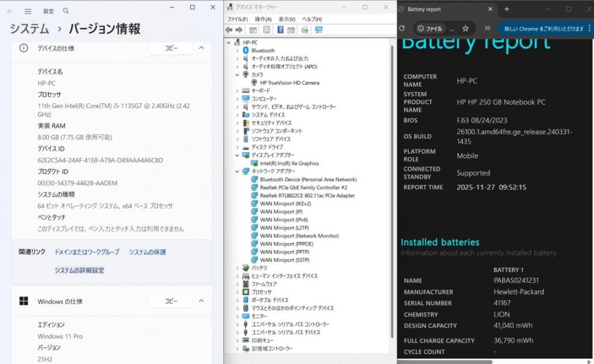Viewport: 594px width, 364px height.
Task: Select Realtek PCIe GbE Family Controller #2
Action: pyautogui.click(x=304, y=188)
